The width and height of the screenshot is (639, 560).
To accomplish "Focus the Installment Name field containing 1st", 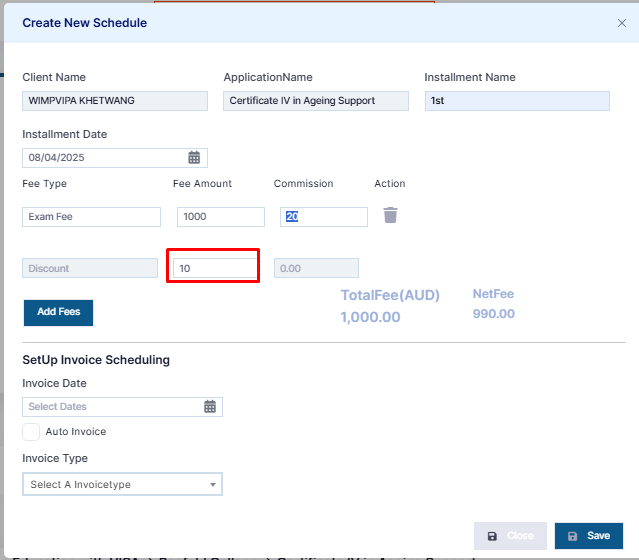I will pos(517,101).
